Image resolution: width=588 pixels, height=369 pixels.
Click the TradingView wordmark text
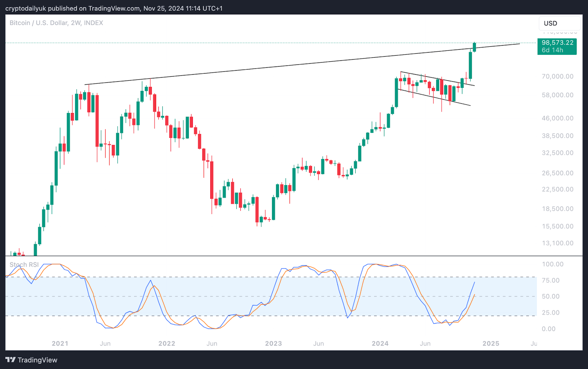37,360
